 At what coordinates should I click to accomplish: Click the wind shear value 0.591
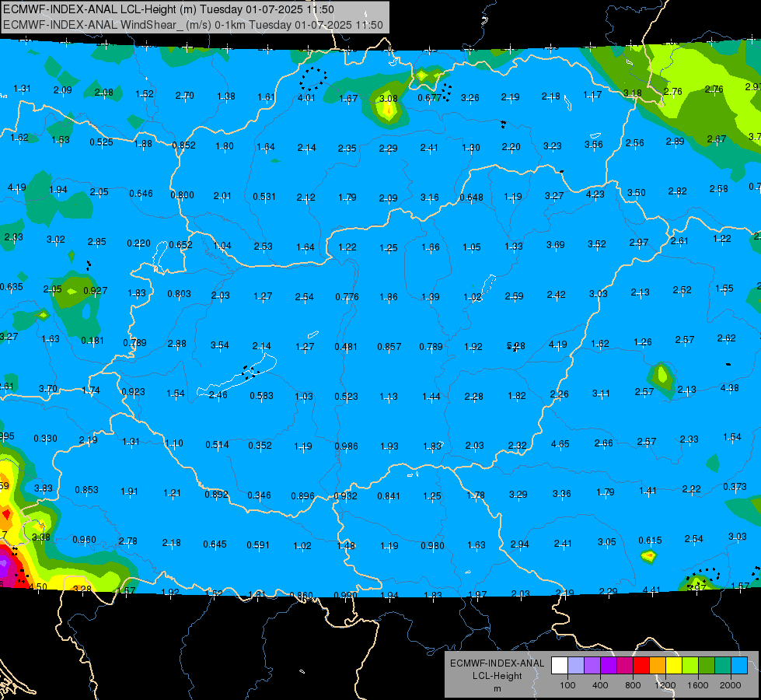(x=258, y=545)
